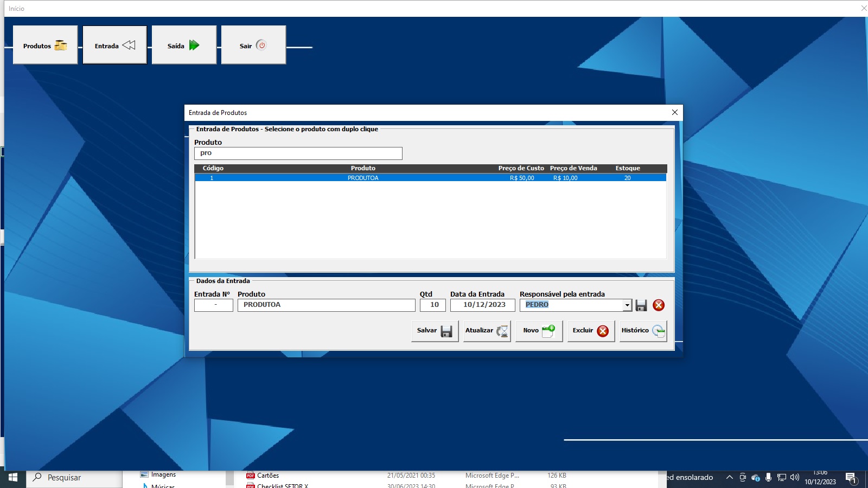
Task: Click the small red X cancel icon
Action: (659, 305)
